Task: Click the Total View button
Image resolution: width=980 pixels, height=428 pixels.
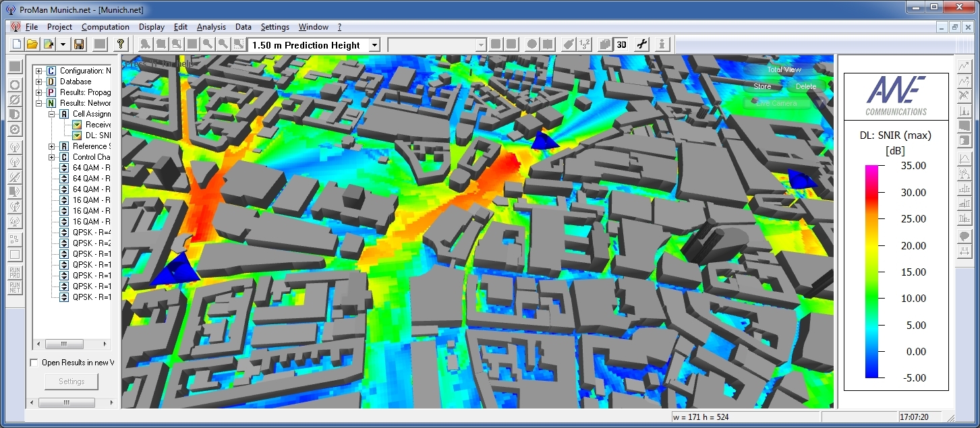Action: (784, 70)
